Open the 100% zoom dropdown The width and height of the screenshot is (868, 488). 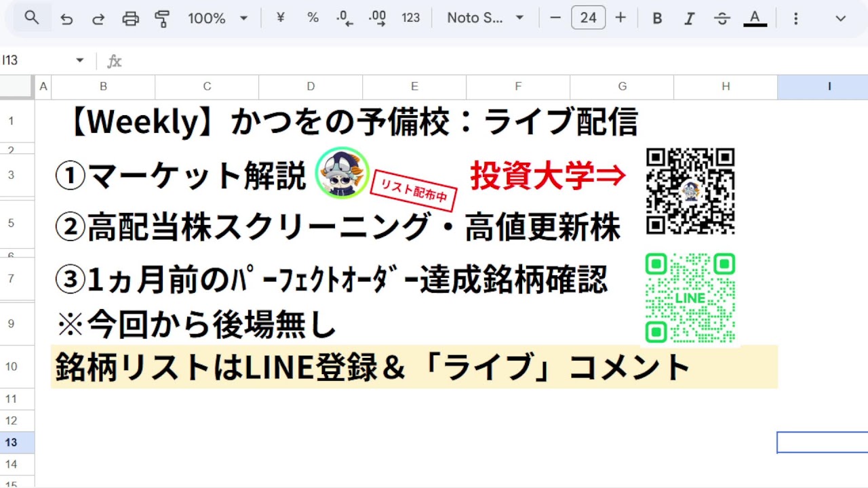coord(218,18)
